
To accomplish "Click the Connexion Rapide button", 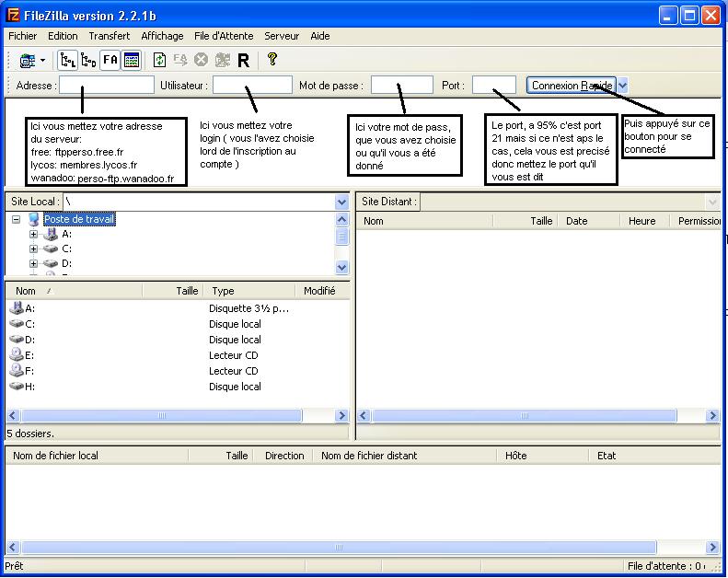I will pyautogui.click(x=572, y=86).
